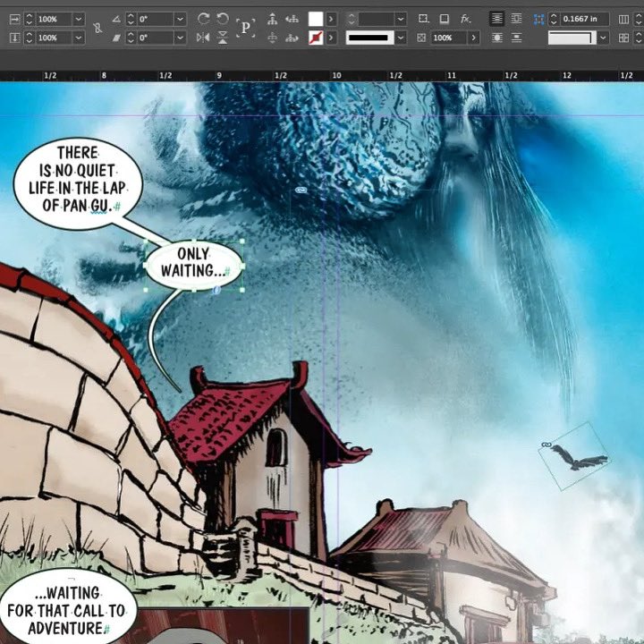
Task: Select the "THERE IS NO QUIET LIFE" balloon
Action: pyautogui.click(x=78, y=183)
